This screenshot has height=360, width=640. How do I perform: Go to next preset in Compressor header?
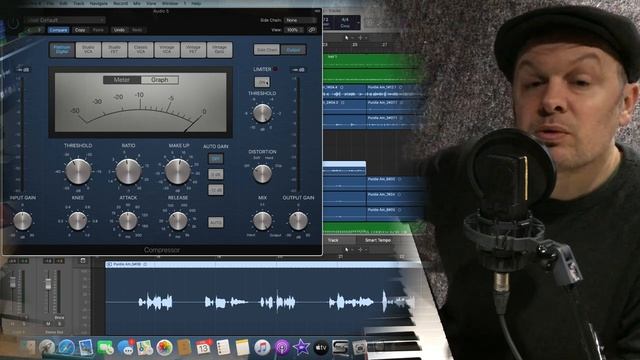40,30
